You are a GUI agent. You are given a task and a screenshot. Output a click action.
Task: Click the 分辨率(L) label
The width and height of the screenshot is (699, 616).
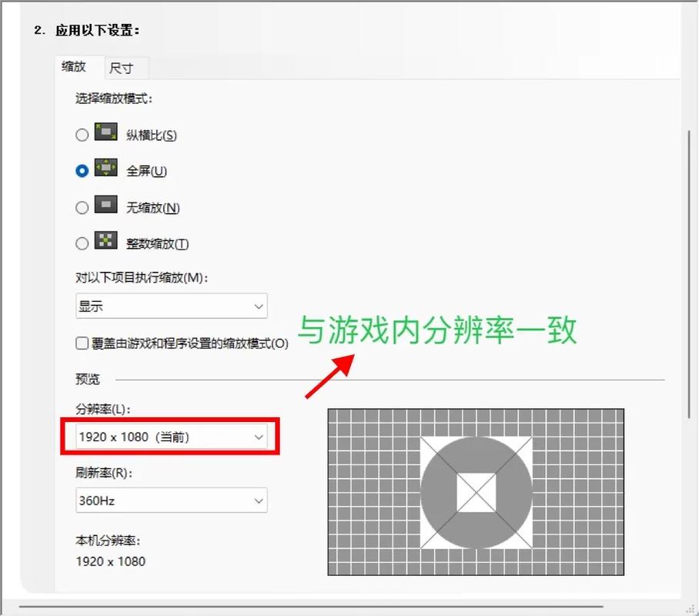(102, 409)
